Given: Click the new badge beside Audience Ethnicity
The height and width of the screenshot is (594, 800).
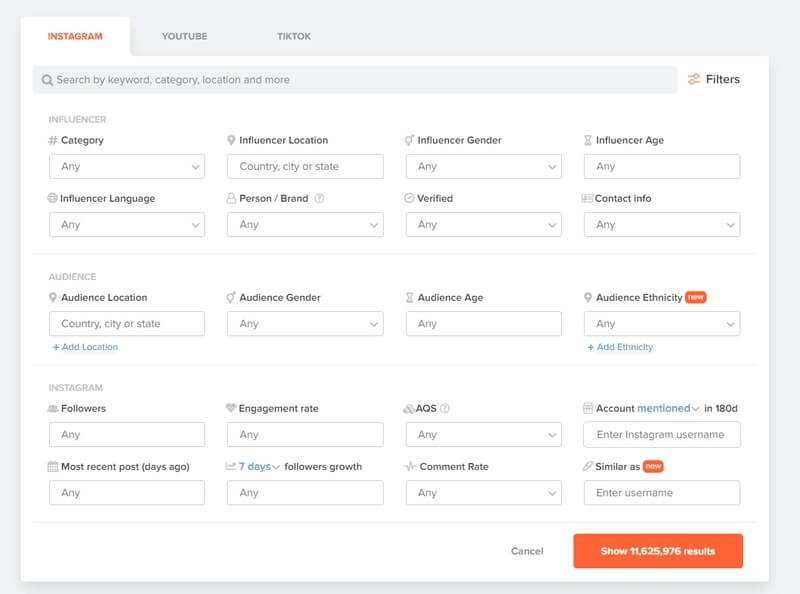Looking at the screenshot, I should (x=695, y=298).
